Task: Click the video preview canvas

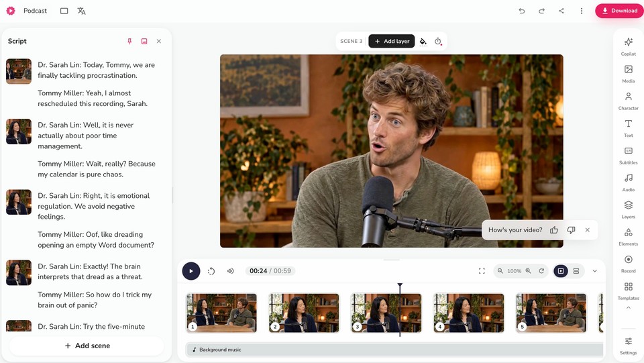Action: 391,151
